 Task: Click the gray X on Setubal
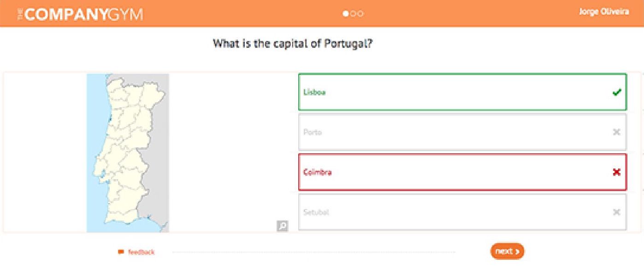[616, 212]
